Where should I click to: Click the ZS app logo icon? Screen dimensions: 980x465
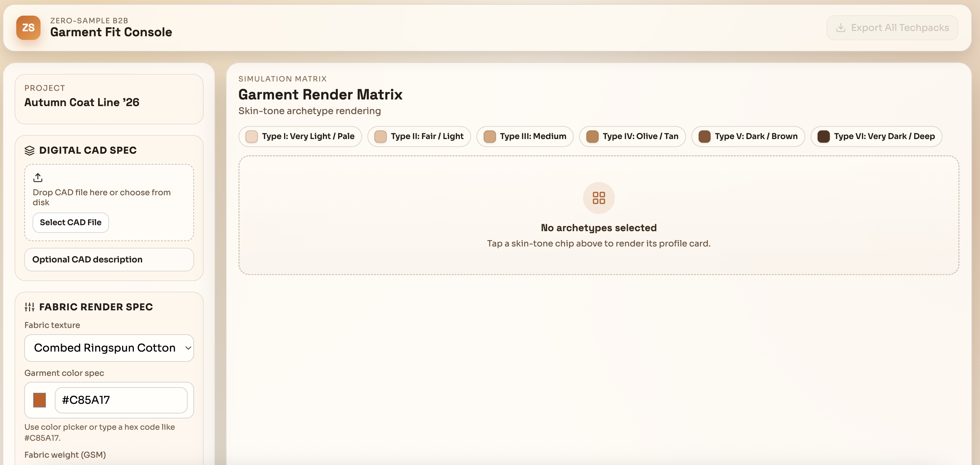click(x=28, y=28)
